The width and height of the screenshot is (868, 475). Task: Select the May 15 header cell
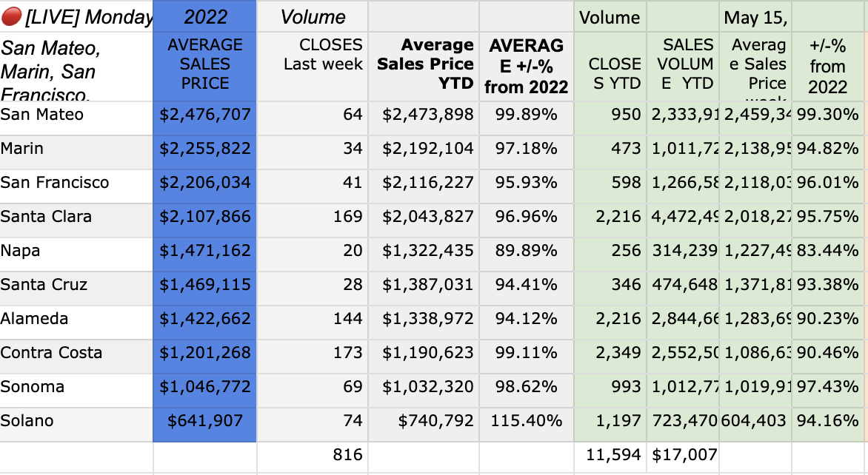point(755,16)
